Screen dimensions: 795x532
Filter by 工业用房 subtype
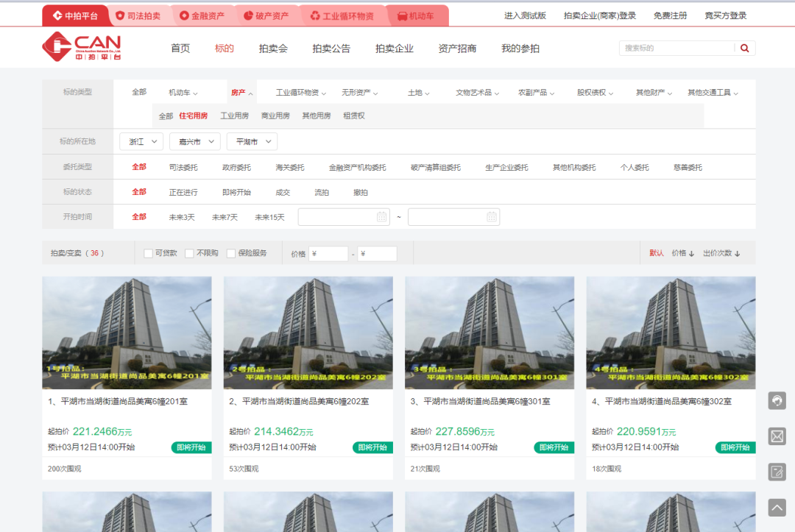[x=234, y=116]
